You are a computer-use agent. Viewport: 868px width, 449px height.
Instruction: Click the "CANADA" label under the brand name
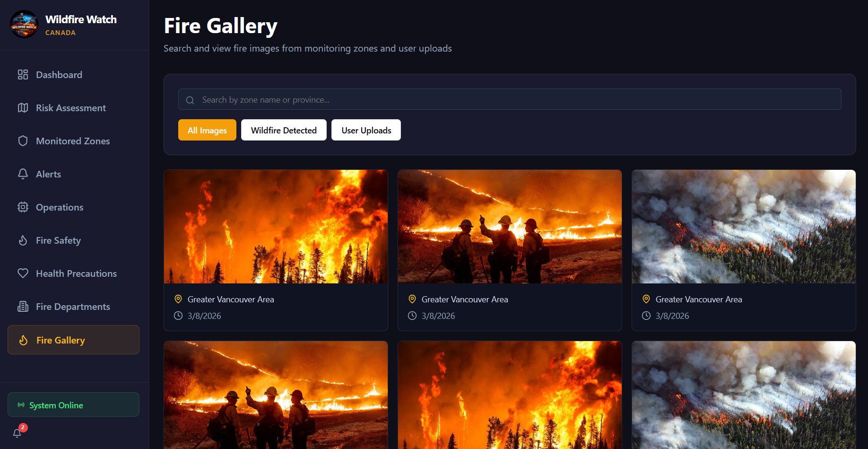pyautogui.click(x=61, y=33)
